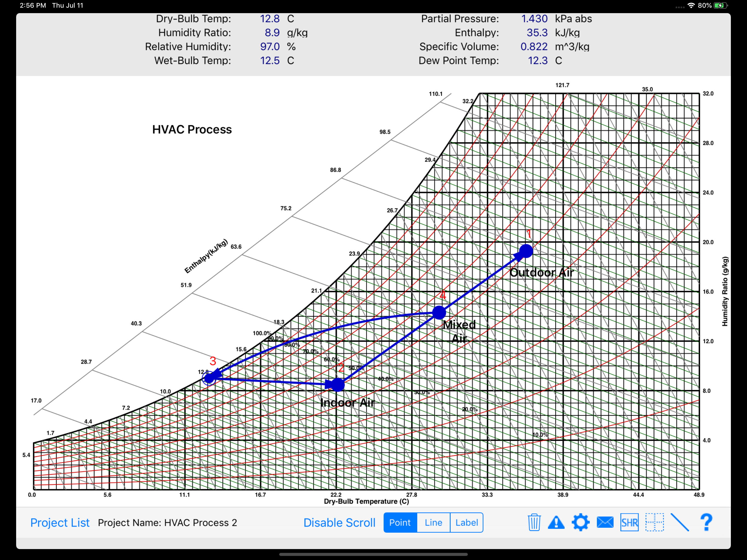Screen dimensions: 747x560
Task: Tap Relative Humidity value 97.0
Action: coord(270,46)
